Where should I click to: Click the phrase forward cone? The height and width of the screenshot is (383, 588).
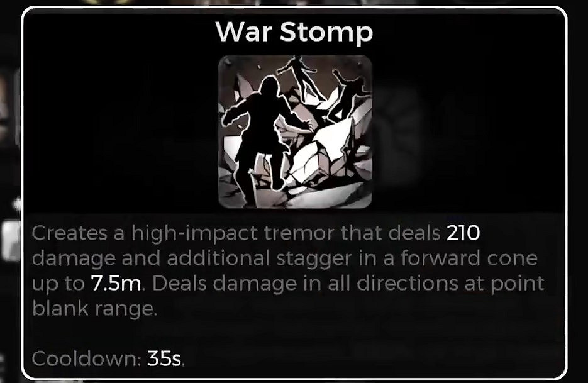tap(469, 258)
